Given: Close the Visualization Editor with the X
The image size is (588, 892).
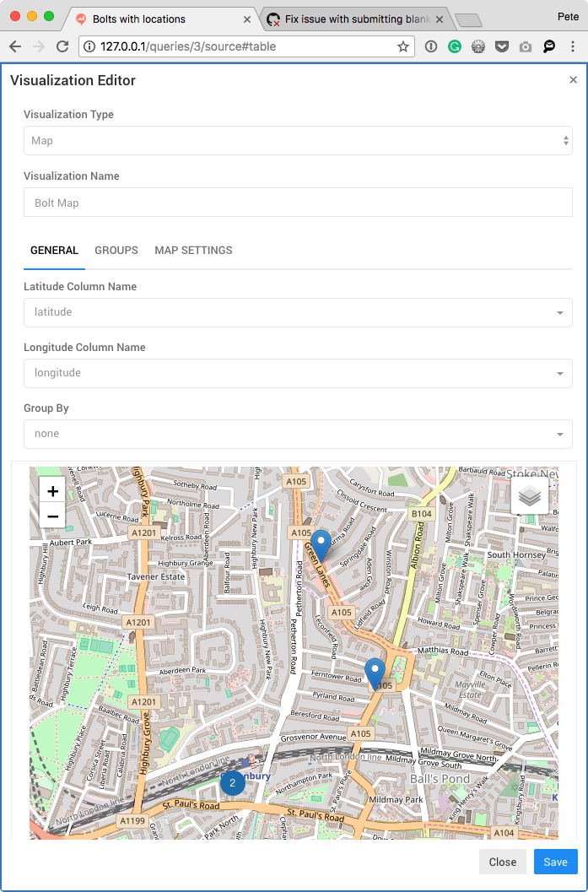Looking at the screenshot, I should [573, 79].
